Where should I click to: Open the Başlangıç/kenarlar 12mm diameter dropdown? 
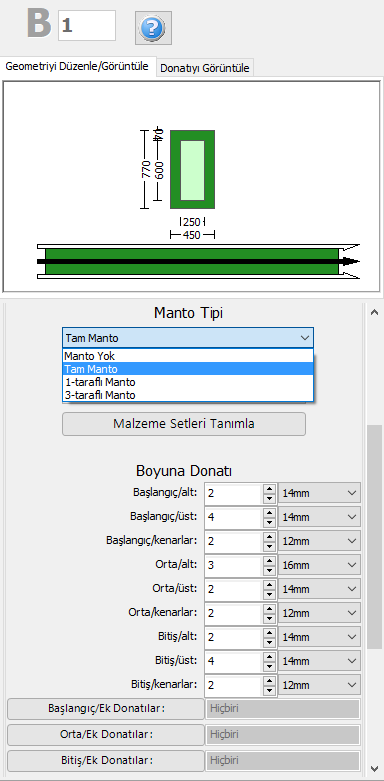click(x=319, y=541)
